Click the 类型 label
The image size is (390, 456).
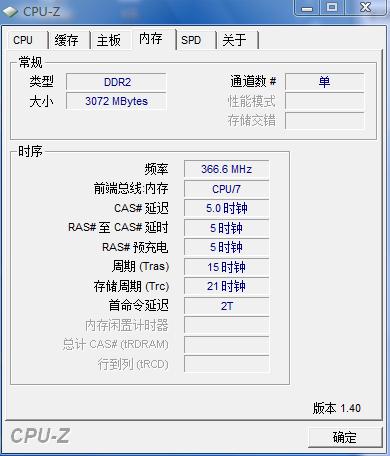click(x=41, y=82)
